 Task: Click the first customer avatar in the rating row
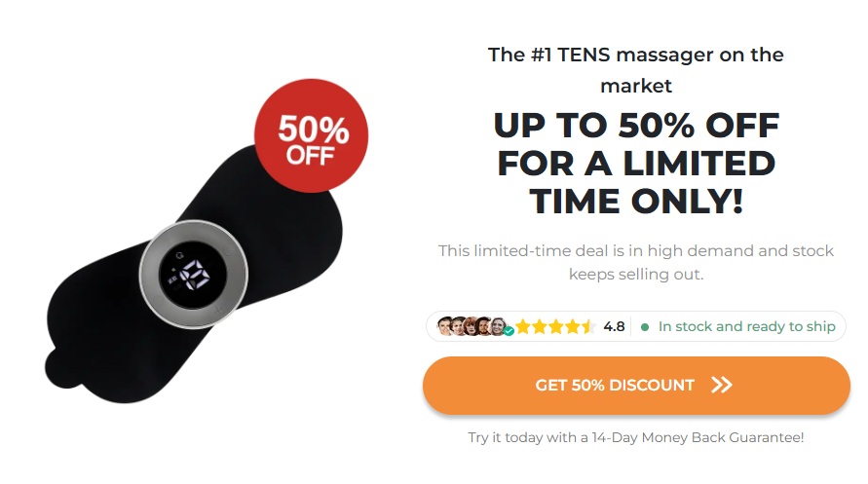(x=445, y=326)
